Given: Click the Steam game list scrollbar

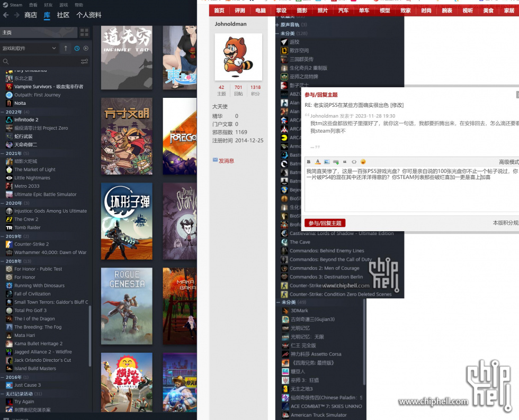Looking at the screenshot, I should click(90, 336).
